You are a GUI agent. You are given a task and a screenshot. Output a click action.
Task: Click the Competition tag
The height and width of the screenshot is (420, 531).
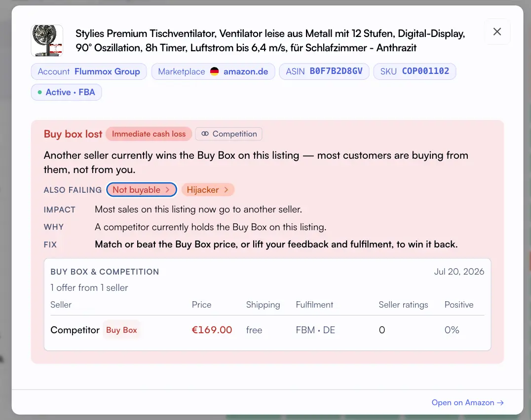(229, 134)
